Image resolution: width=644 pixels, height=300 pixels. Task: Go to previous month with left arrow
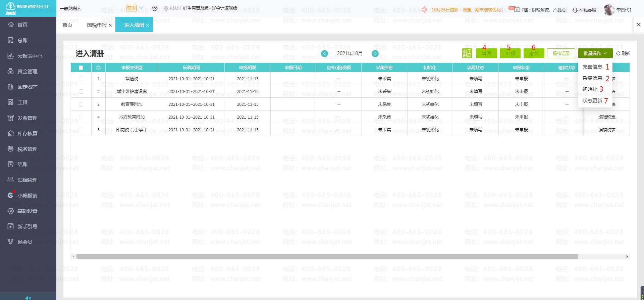[324, 53]
